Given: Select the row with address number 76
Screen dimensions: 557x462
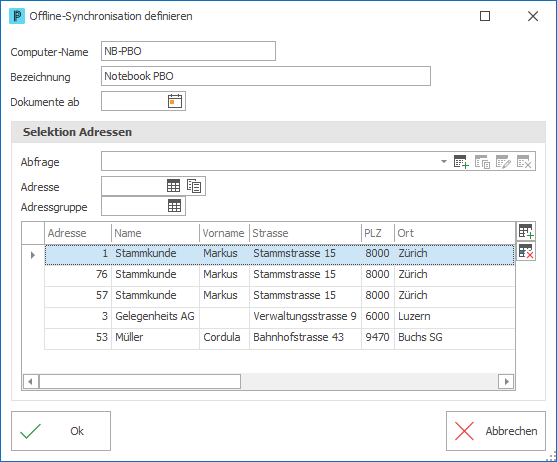Looking at the screenshot, I should [280, 275].
